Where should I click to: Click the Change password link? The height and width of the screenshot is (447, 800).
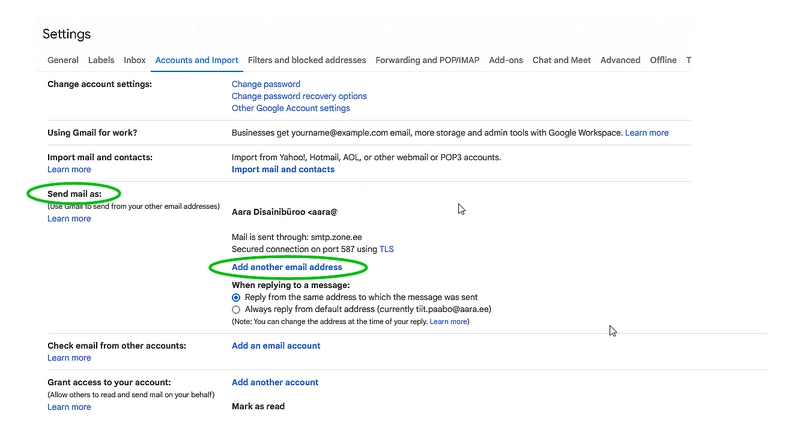point(266,85)
